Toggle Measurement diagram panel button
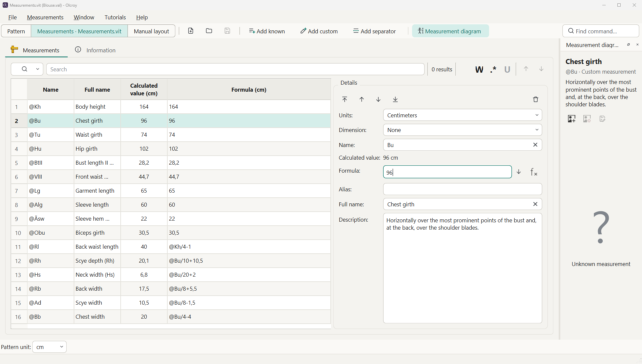Viewport: 642px width, 364px height. click(450, 31)
